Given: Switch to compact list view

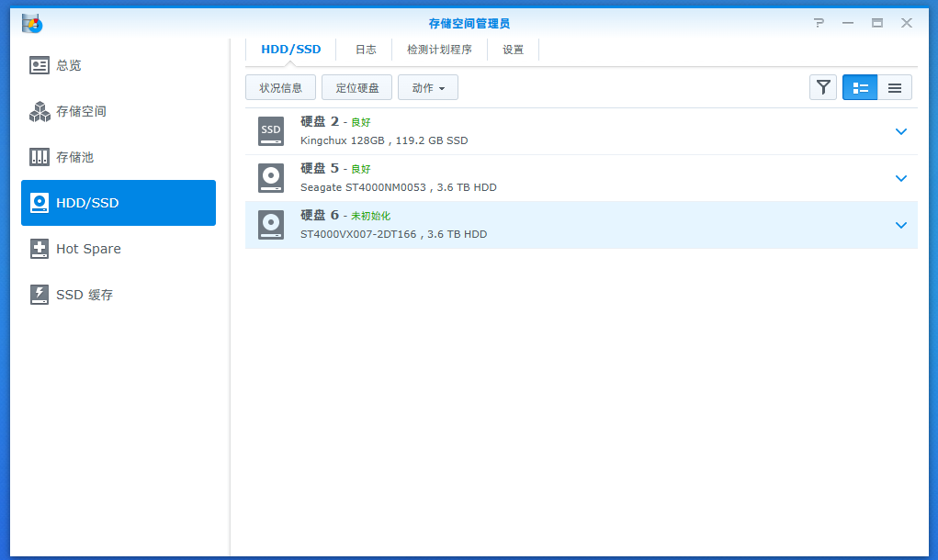Looking at the screenshot, I should (x=895, y=87).
